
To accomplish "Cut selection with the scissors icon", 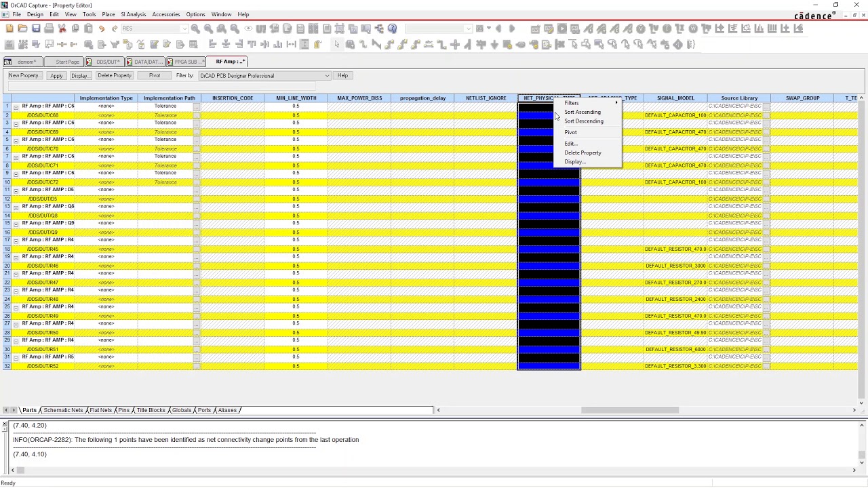I will (62, 28).
